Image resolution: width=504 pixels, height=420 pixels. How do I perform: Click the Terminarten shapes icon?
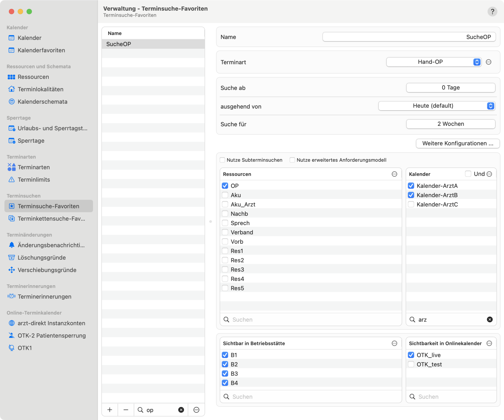pyautogui.click(x=11, y=167)
